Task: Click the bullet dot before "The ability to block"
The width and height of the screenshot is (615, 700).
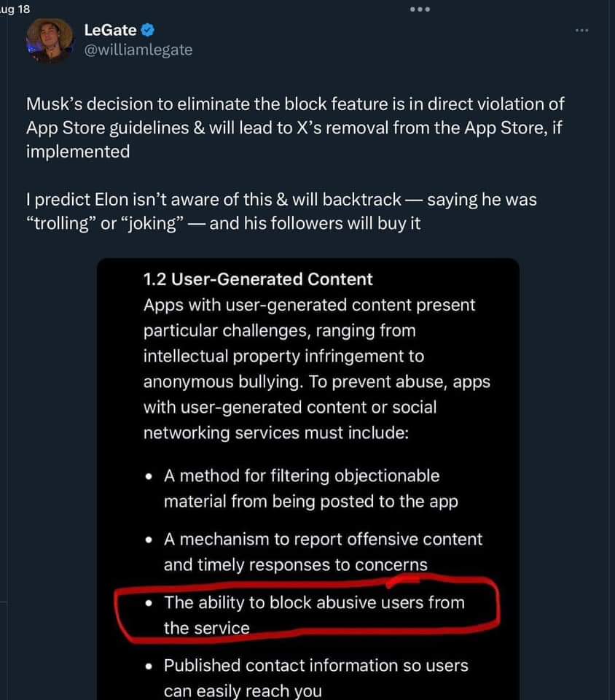Action: point(149,604)
